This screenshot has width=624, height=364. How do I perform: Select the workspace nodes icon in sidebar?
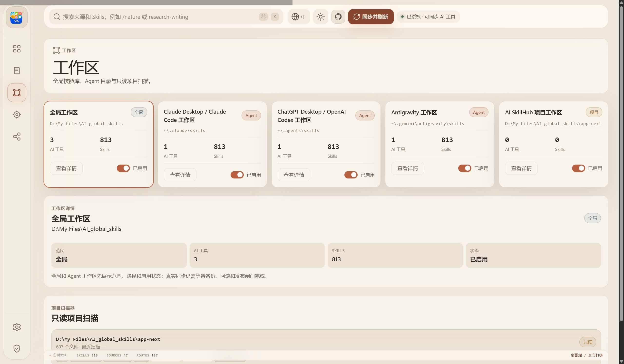[17, 93]
